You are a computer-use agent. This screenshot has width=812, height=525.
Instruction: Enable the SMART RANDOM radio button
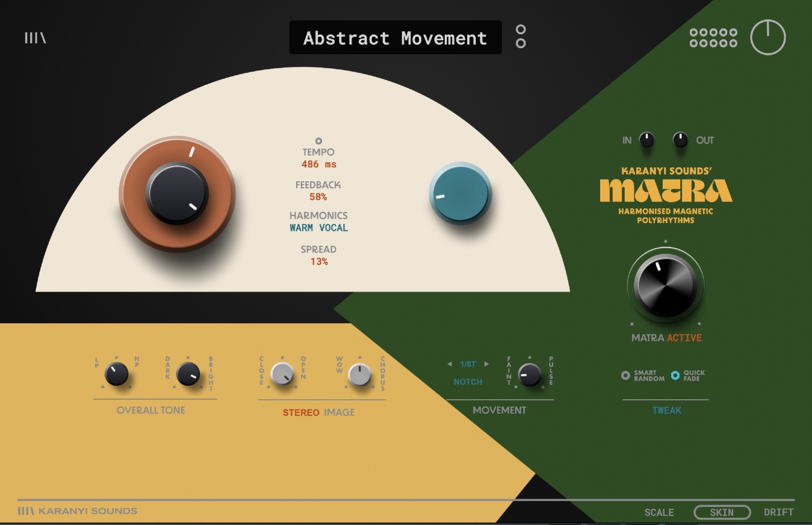pos(625,375)
